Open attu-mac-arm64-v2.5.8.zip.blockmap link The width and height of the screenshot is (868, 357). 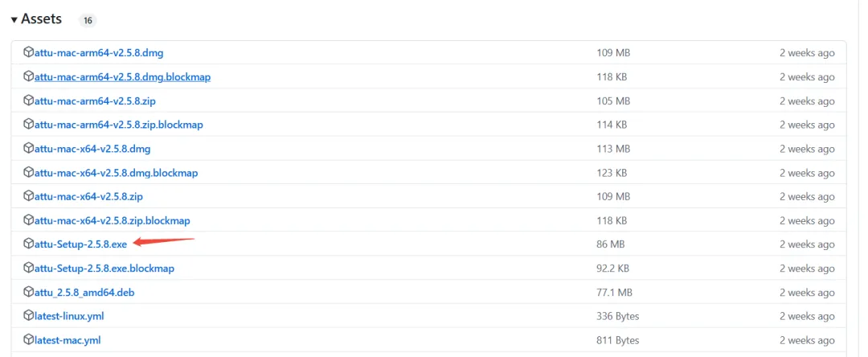pos(118,125)
